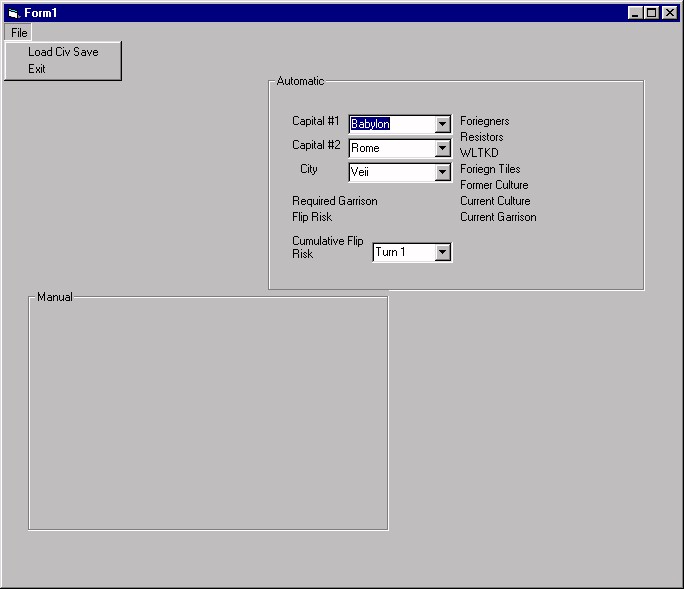Click the Form1 application icon in title bar
684x589 pixels.
(x=14, y=14)
